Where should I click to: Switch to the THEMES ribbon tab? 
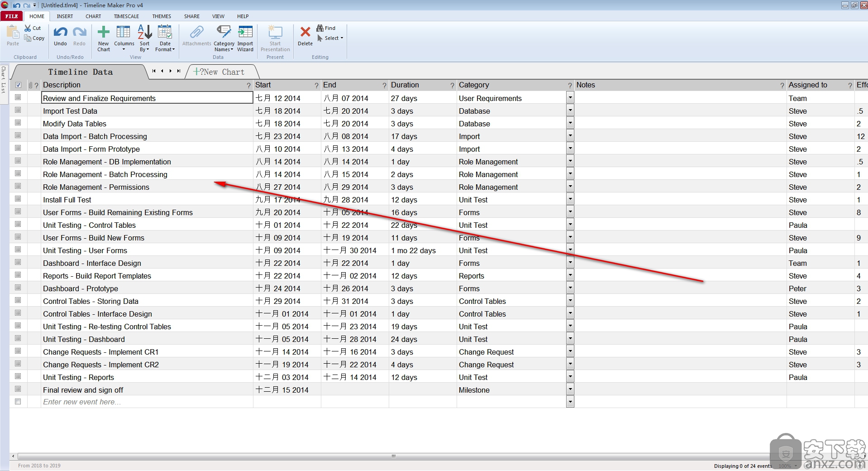coord(162,16)
